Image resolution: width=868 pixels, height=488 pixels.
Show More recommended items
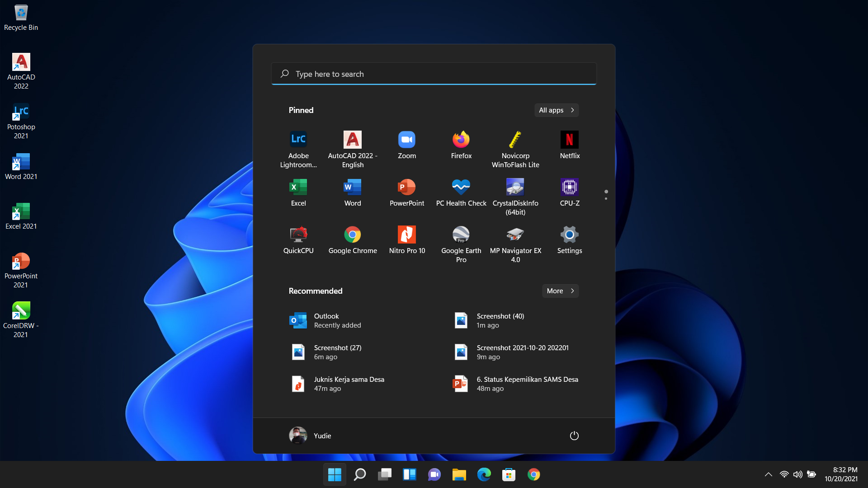(x=560, y=291)
